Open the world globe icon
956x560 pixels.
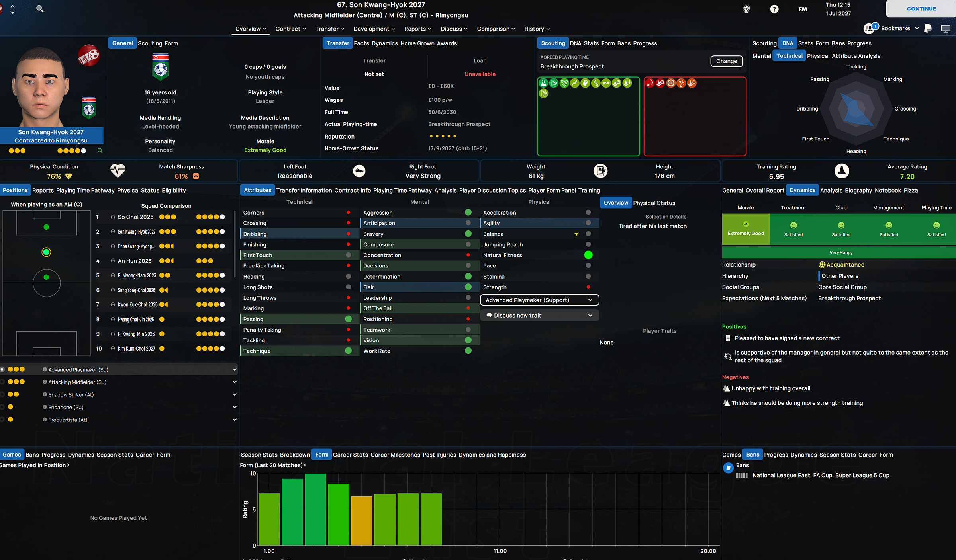746,9
